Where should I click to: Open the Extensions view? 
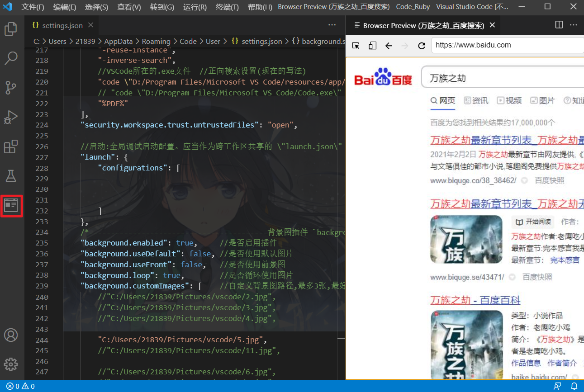tap(11, 146)
